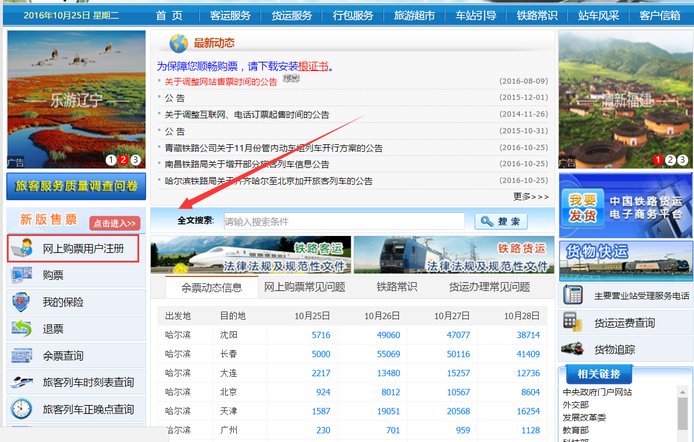Click the user registration icon
The image size is (694, 442).
point(22,248)
